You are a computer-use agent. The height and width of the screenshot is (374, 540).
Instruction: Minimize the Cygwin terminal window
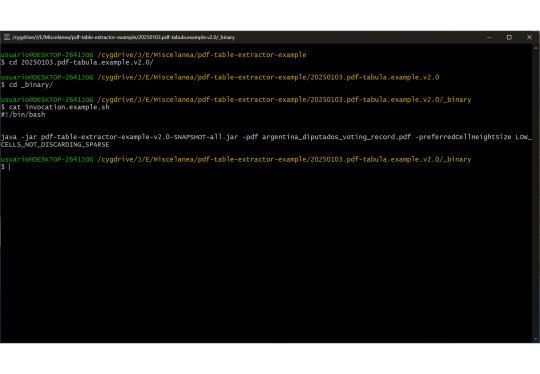(489, 37)
